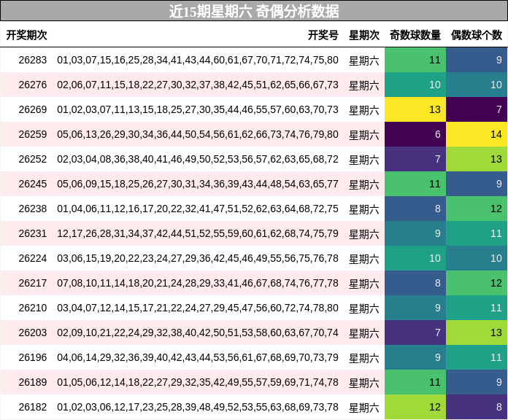Click the title 近15期星期六 奇偶分析数据
This screenshot has height=420, width=508.
click(x=254, y=12)
